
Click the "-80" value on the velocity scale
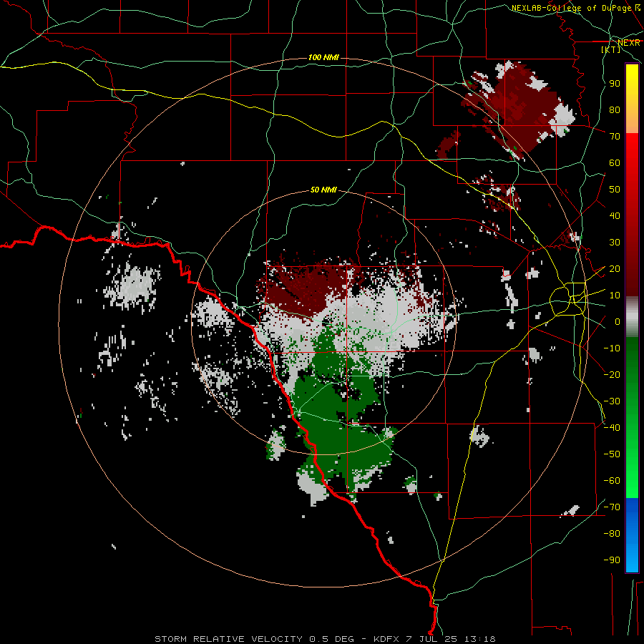pyautogui.click(x=612, y=534)
